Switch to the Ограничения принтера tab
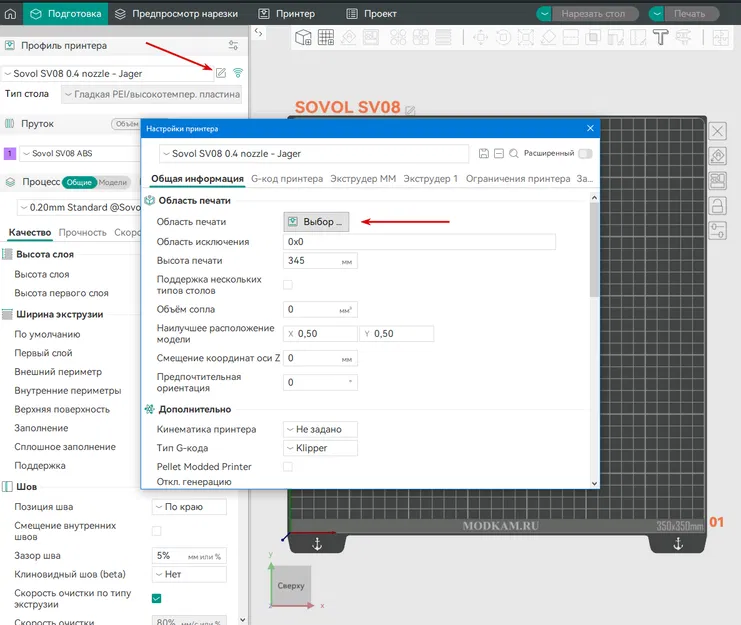The height and width of the screenshot is (625, 741). [x=518, y=179]
